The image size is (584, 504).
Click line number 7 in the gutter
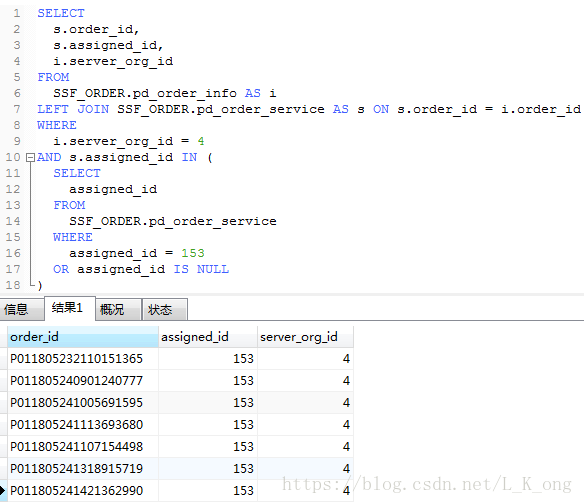[17, 110]
